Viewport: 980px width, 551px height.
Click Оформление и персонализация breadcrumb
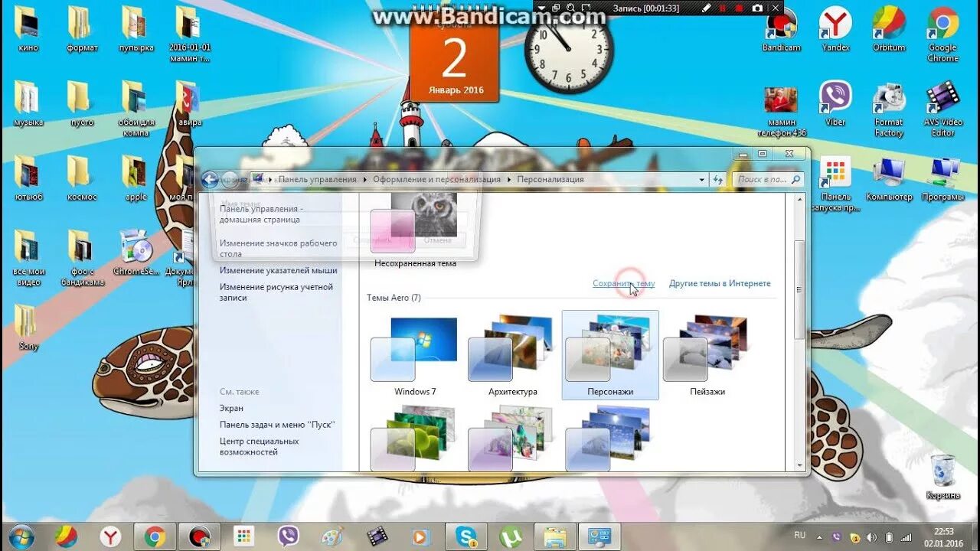[436, 179]
